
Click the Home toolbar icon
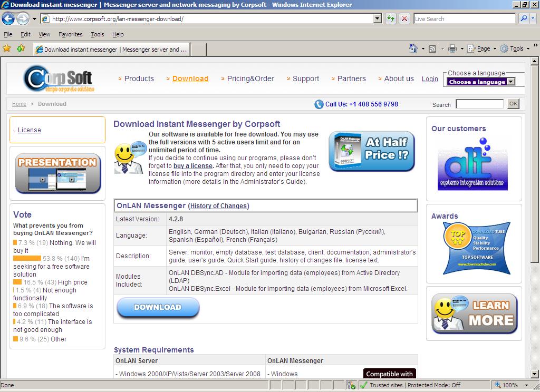click(413, 48)
